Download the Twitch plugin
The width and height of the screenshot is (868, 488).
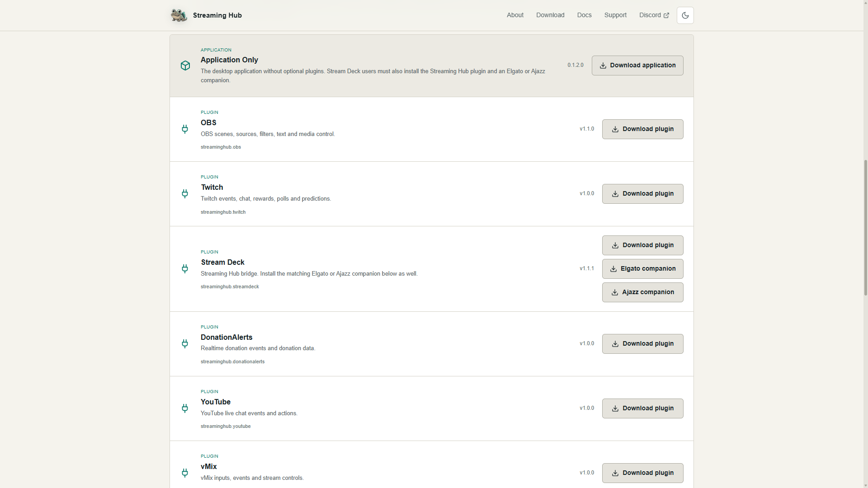click(642, 194)
